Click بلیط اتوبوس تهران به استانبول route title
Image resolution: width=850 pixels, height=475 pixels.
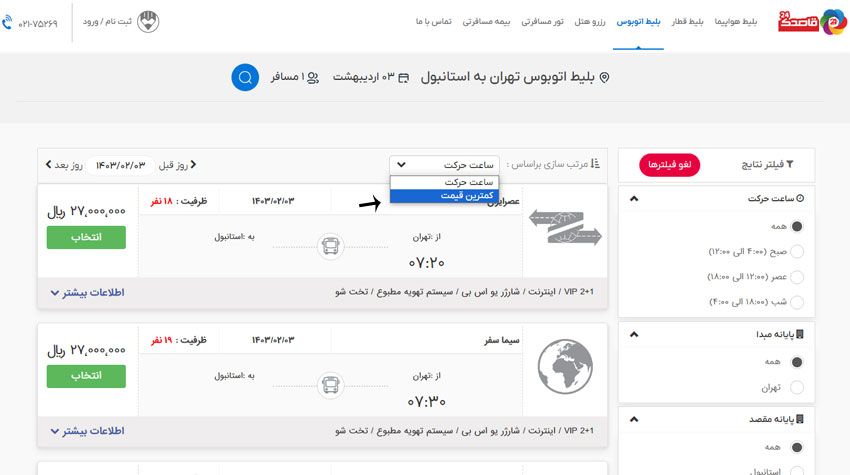click(x=508, y=77)
